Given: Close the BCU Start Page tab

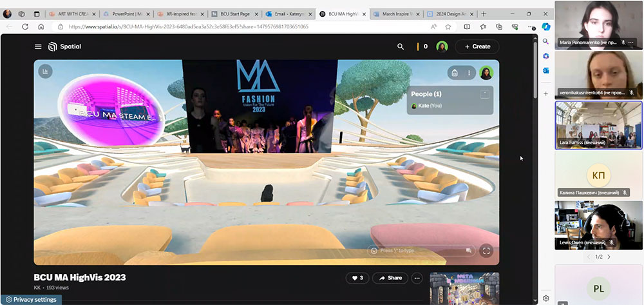Looking at the screenshot, I should tap(257, 14).
